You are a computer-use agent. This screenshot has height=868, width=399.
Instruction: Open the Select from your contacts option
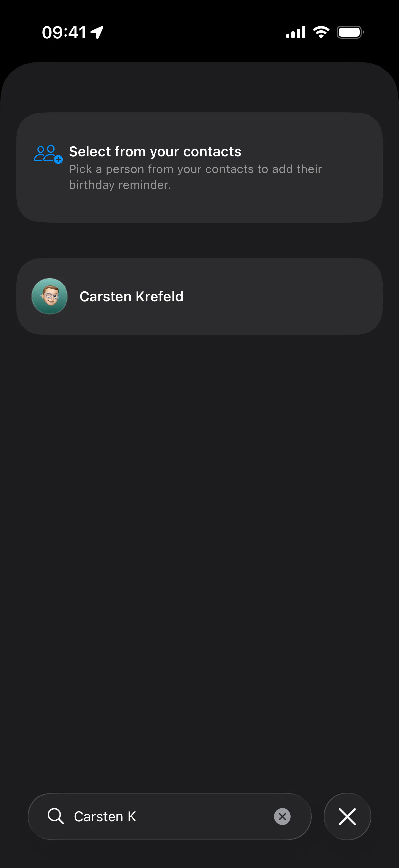199,168
